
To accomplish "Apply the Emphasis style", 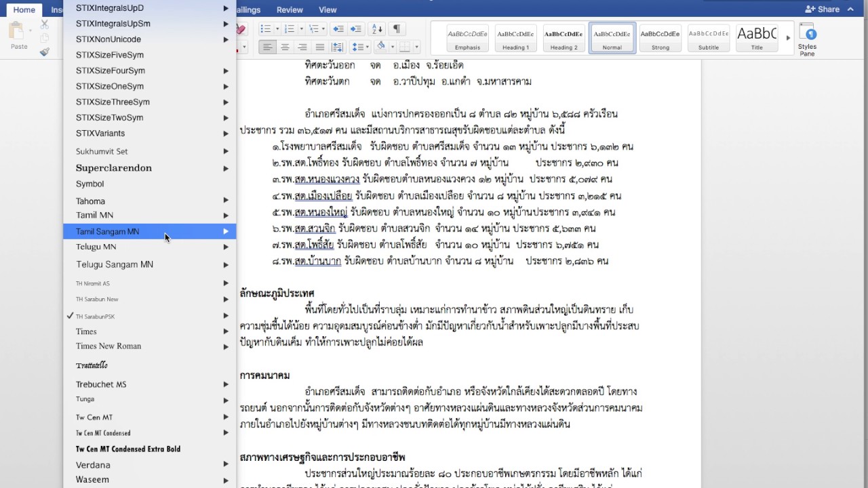I will (467, 38).
